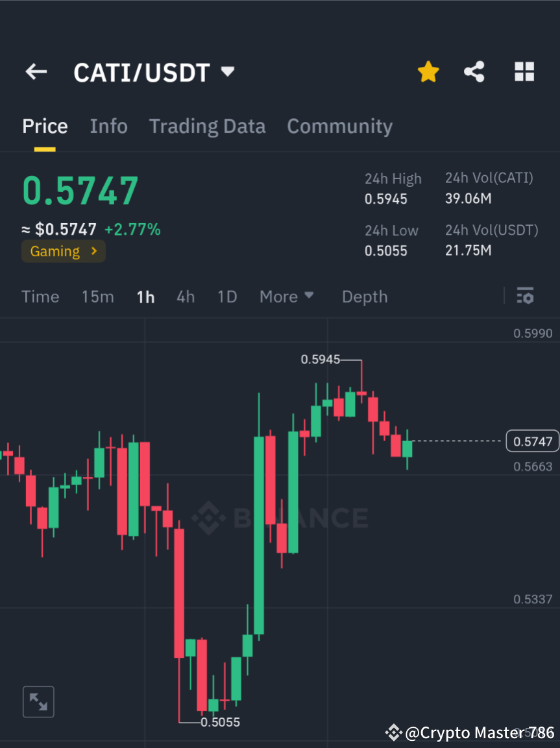Click the back arrow to exit the chart
560x748 pixels.
[36, 71]
